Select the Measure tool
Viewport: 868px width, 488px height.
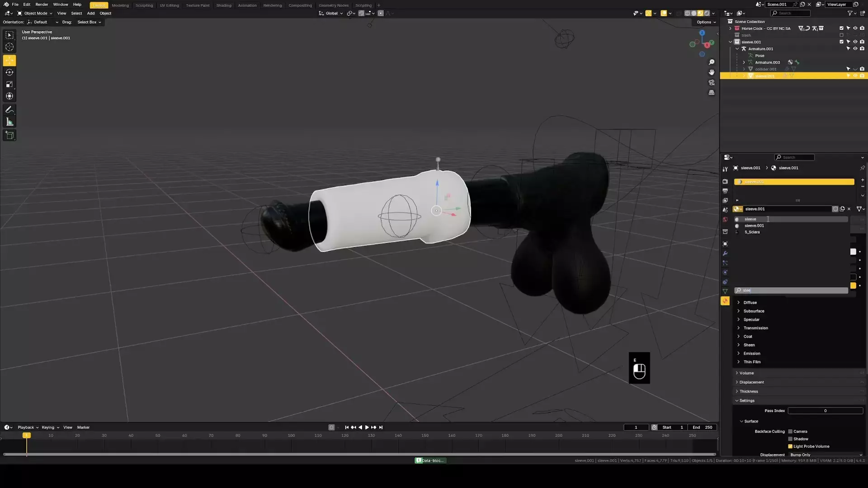coord(9,122)
